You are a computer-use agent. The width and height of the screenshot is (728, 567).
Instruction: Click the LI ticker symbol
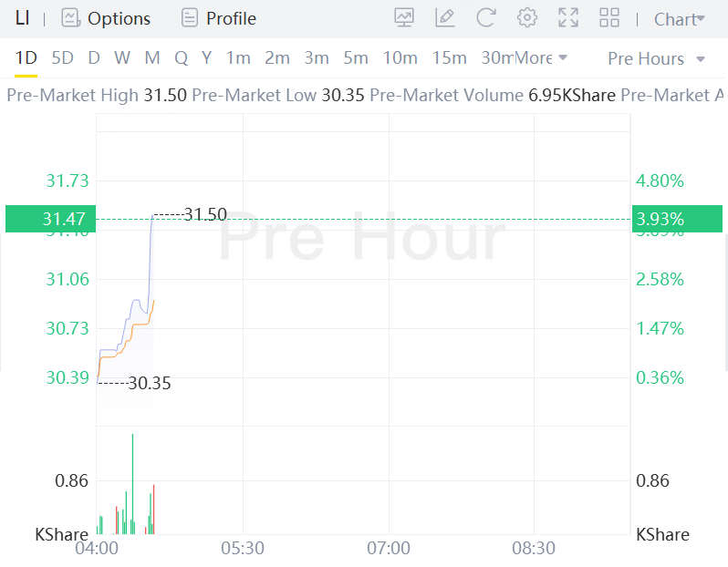click(23, 18)
